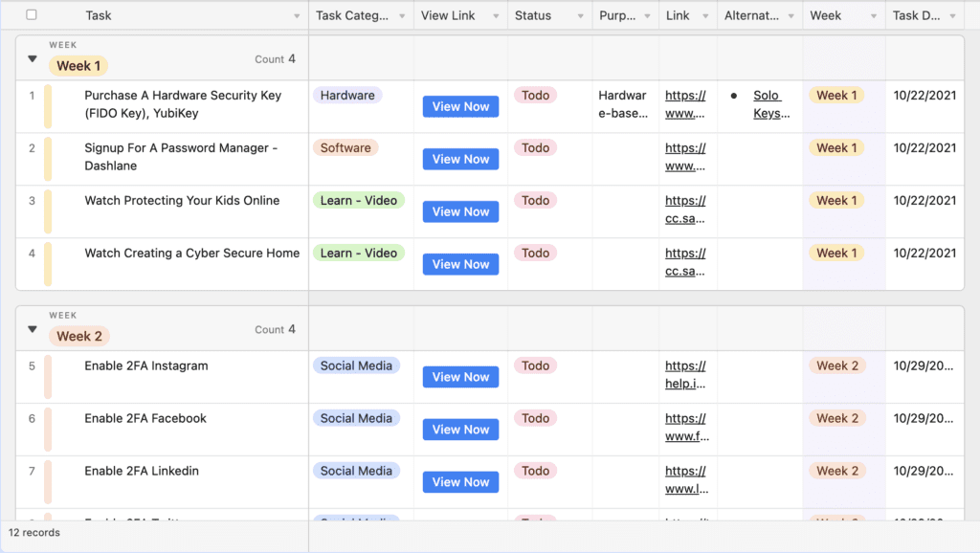Click the Software category tag
This screenshot has width=980, height=553.
coord(345,148)
